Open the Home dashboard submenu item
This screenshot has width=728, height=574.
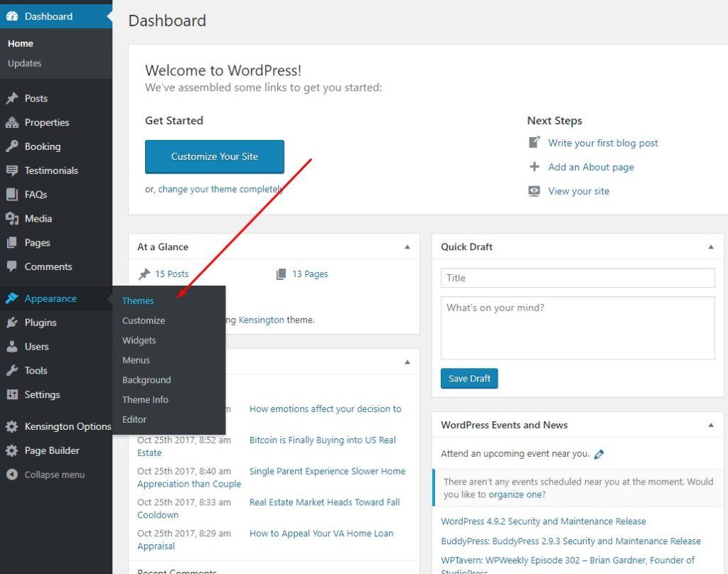[21, 43]
